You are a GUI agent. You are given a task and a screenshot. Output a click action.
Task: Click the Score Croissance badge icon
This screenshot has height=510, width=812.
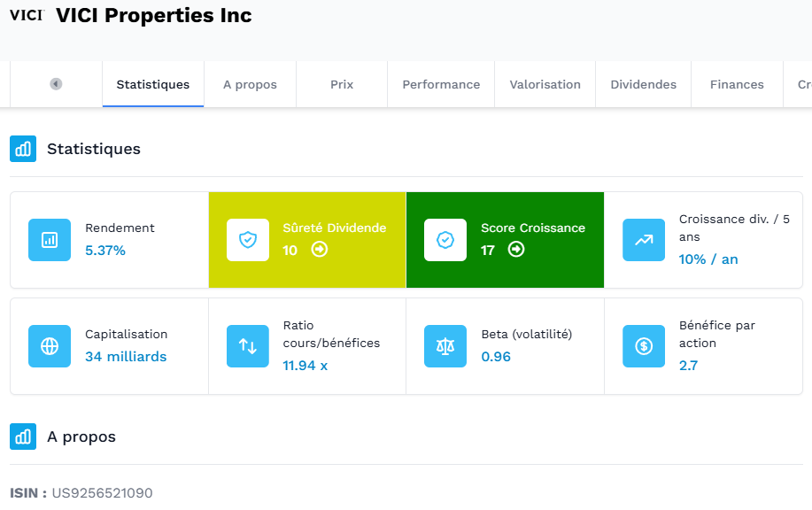[x=445, y=240]
